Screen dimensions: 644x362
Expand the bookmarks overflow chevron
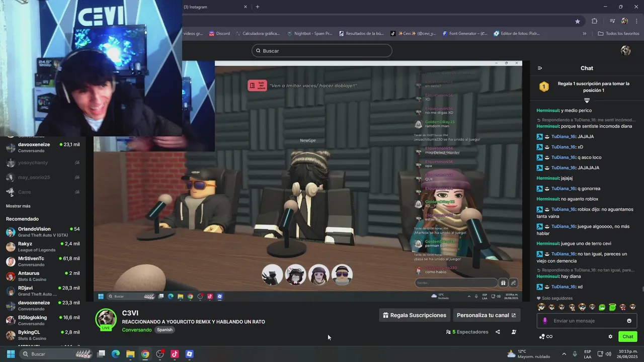(x=584, y=34)
